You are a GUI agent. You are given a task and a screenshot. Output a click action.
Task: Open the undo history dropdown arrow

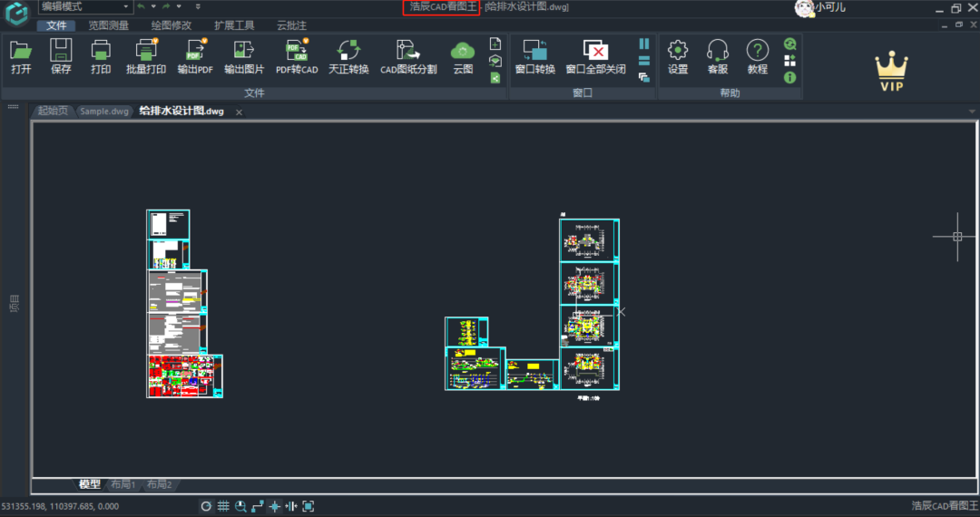click(x=153, y=7)
